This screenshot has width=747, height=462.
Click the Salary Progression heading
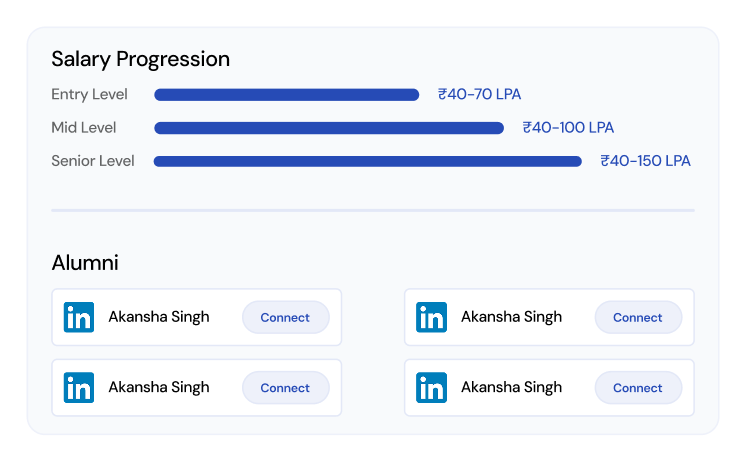coord(140,59)
